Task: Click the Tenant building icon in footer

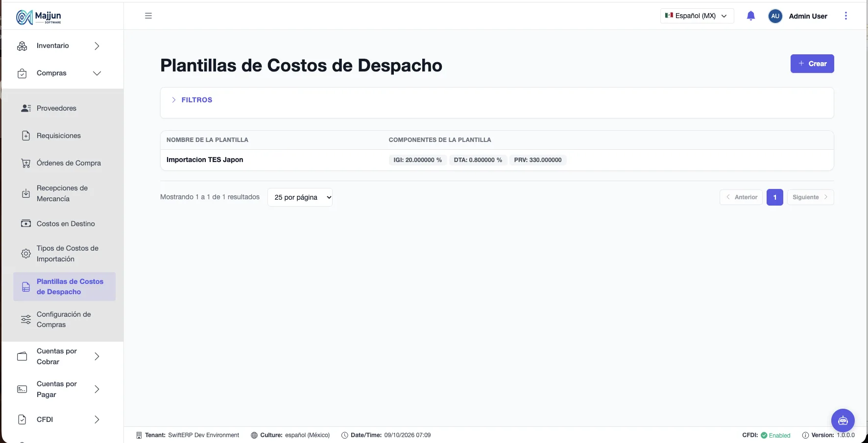Action: tap(139, 435)
